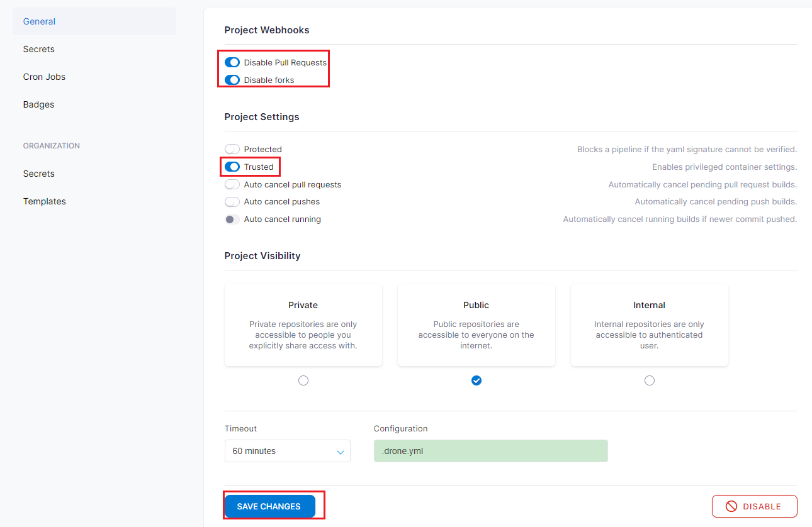The width and height of the screenshot is (812, 527).
Task: Select the Internal visibility radio button
Action: (650, 380)
